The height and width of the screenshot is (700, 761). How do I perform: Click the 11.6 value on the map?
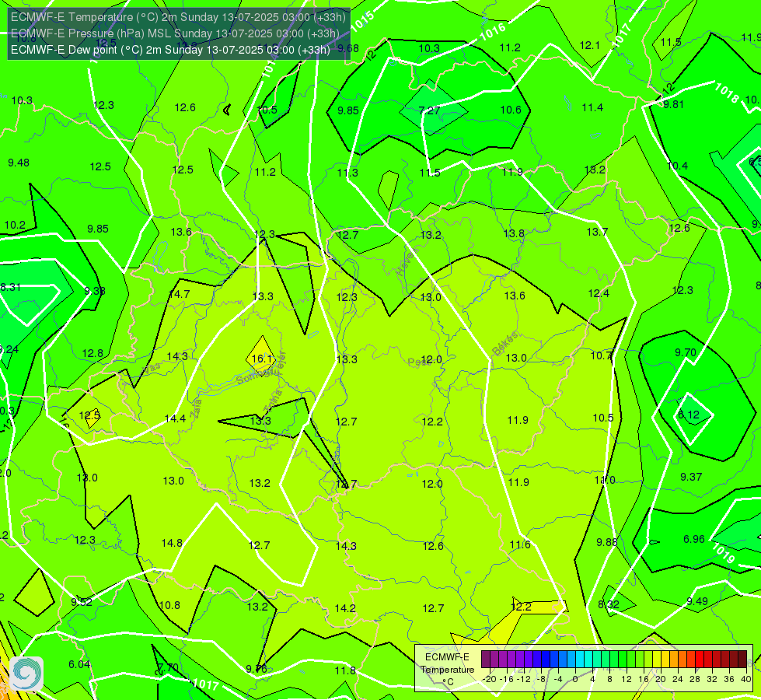pos(520,544)
